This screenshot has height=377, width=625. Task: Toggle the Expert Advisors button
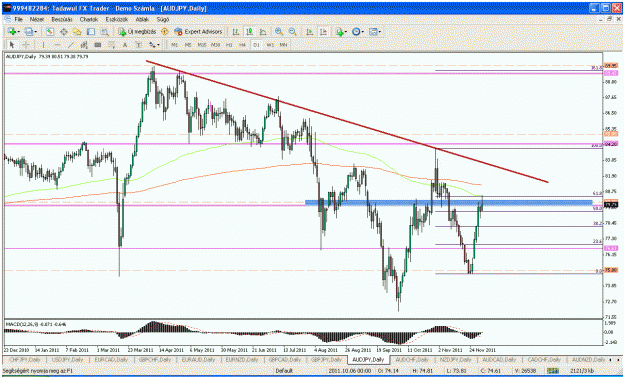point(198,31)
